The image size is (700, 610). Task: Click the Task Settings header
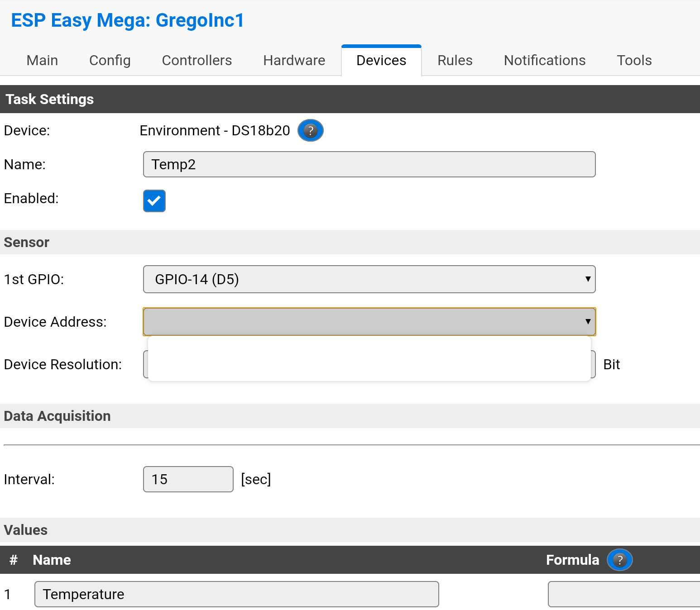(x=350, y=99)
